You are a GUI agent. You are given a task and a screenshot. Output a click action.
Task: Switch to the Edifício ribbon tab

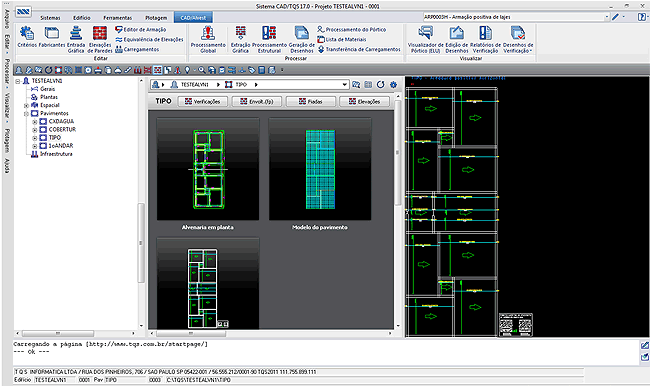[x=82, y=18]
